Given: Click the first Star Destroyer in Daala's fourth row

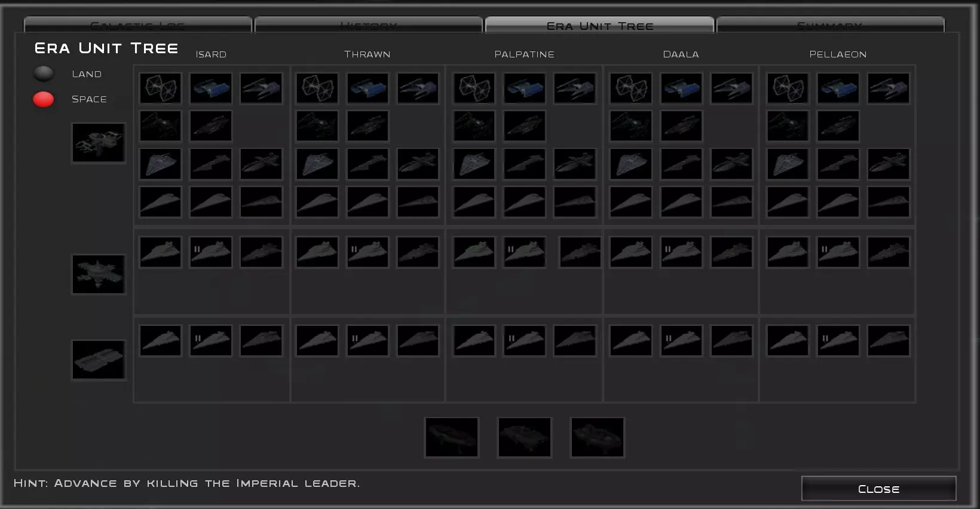Looking at the screenshot, I should click(x=631, y=202).
